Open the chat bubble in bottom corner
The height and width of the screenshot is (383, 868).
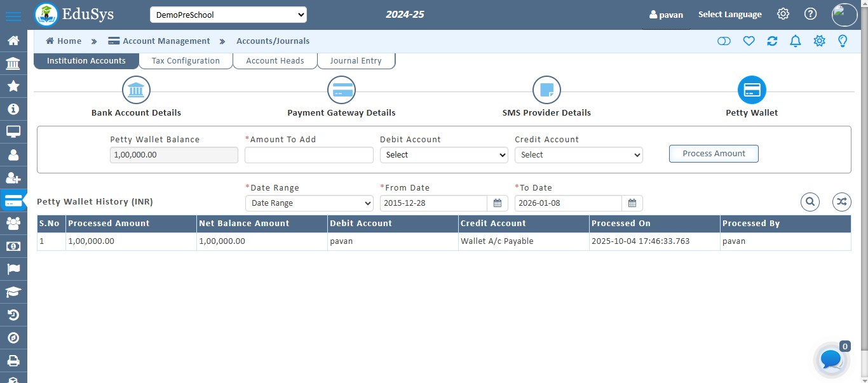tap(831, 359)
